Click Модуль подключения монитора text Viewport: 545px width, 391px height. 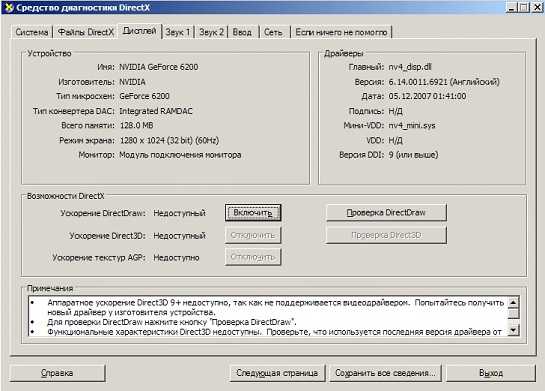tap(180, 155)
